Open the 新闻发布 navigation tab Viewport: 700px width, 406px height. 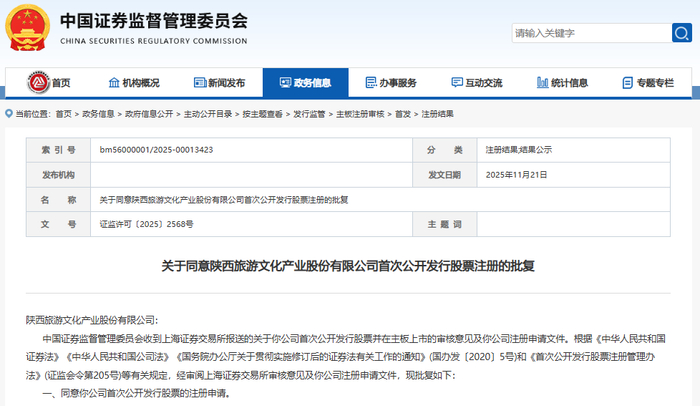[x=220, y=83]
